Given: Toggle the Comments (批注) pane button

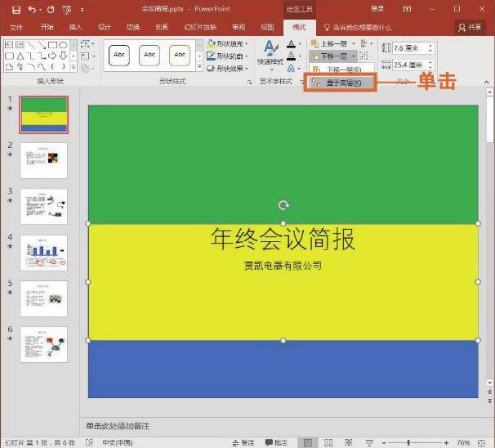Looking at the screenshot, I should [276, 443].
